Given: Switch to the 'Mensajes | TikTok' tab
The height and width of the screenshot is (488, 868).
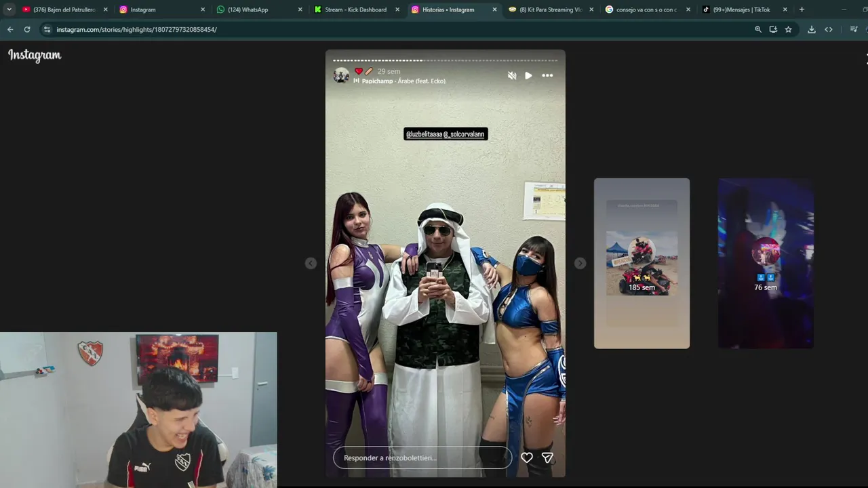Looking at the screenshot, I should click(745, 9).
